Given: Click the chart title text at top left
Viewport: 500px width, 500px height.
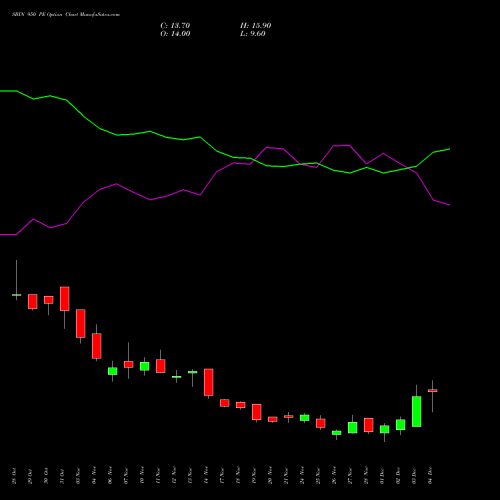Looking at the screenshot, I should pyautogui.click(x=66, y=15).
